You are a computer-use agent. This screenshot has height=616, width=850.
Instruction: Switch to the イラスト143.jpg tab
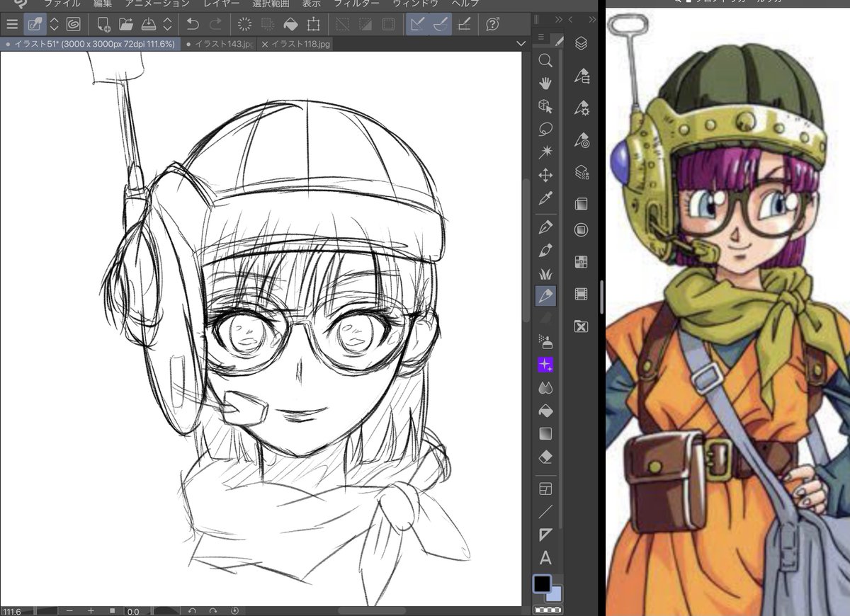point(220,44)
